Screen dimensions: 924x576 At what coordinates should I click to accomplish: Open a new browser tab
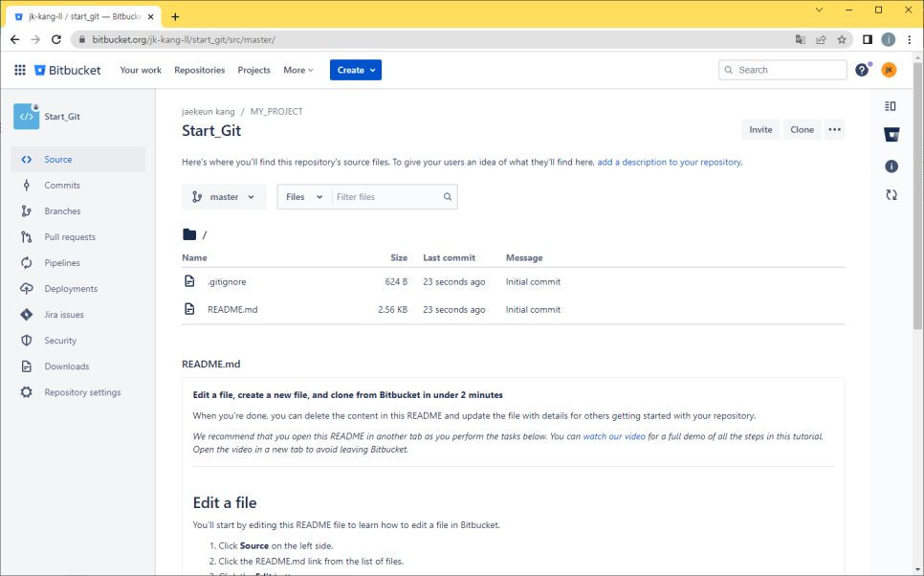tap(175, 16)
